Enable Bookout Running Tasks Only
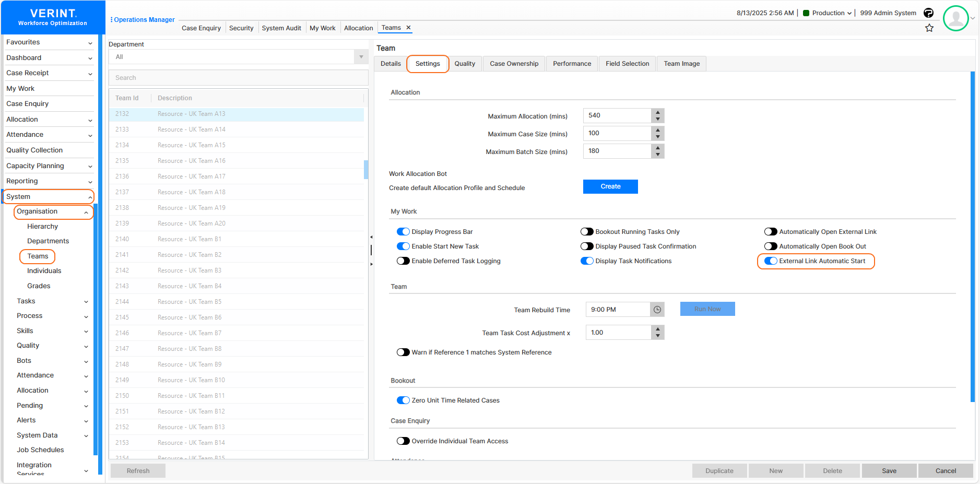This screenshot has height=484, width=980. click(587, 232)
